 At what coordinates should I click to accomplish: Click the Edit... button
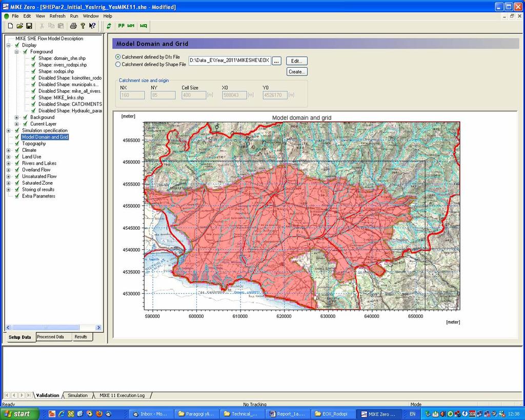click(297, 61)
